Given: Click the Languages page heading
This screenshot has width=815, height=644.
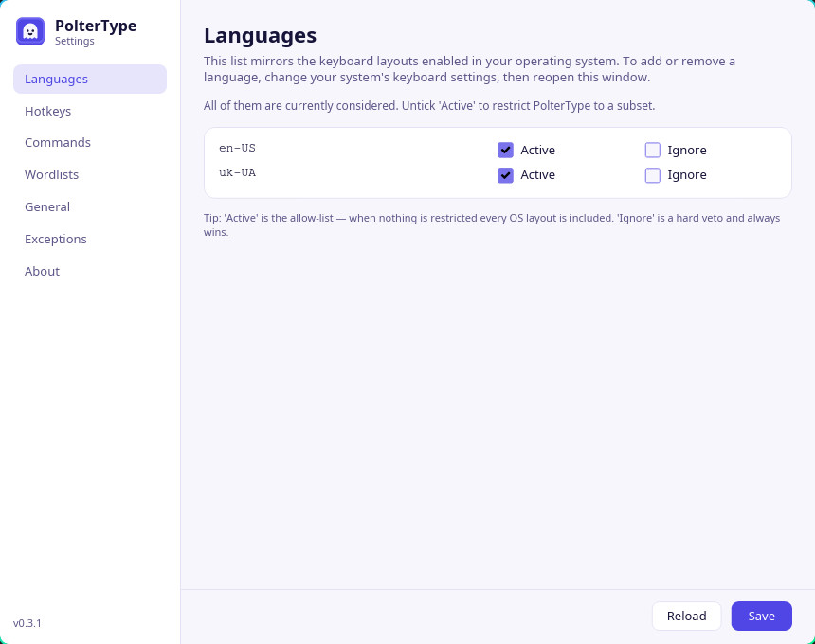Looking at the screenshot, I should (x=260, y=36).
